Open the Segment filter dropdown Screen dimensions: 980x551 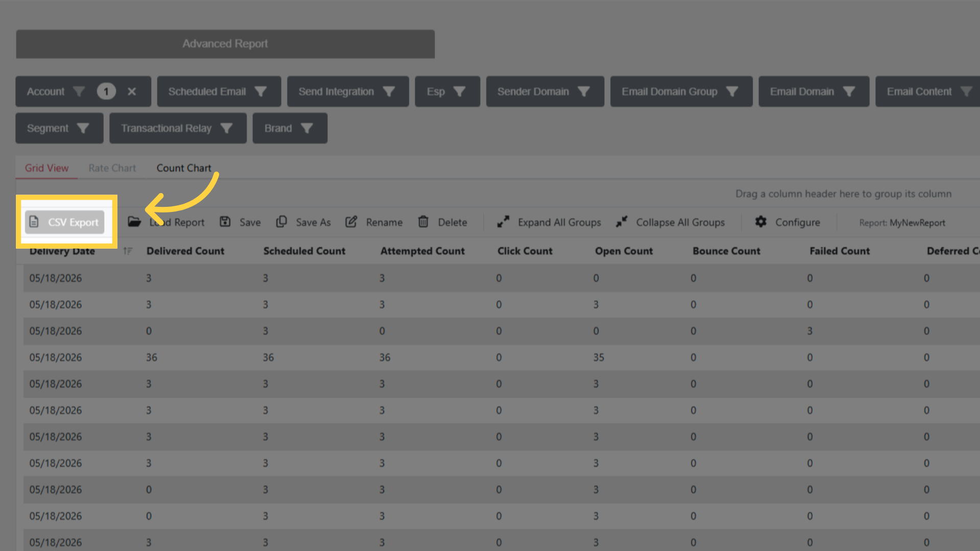pos(59,128)
